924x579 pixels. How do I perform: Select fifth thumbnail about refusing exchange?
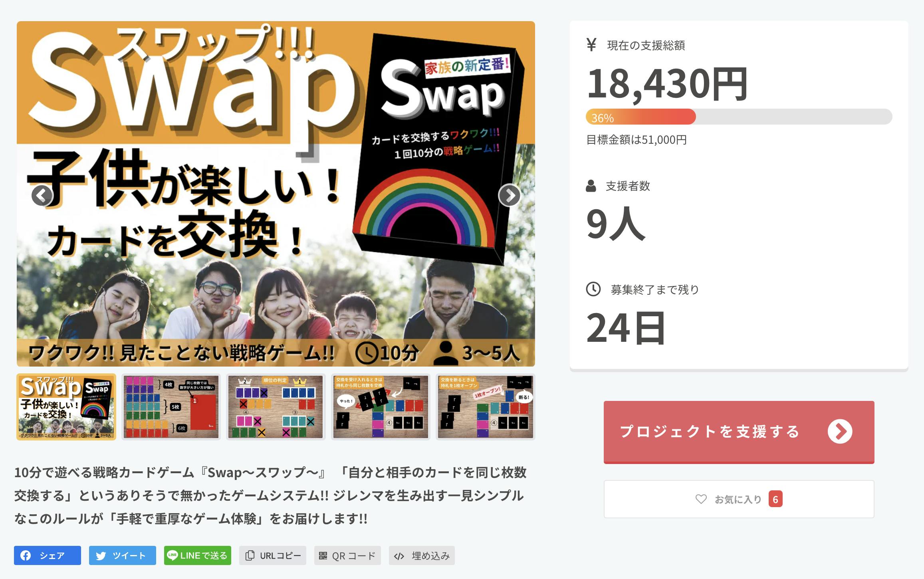click(485, 407)
